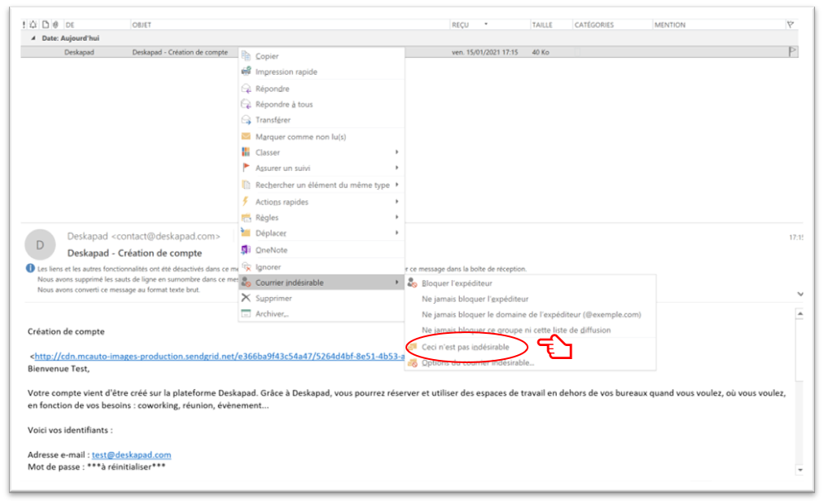The height and width of the screenshot is (504, 824).
Task: Choose the Impression rapide printer icon
Action: (246, 72)
